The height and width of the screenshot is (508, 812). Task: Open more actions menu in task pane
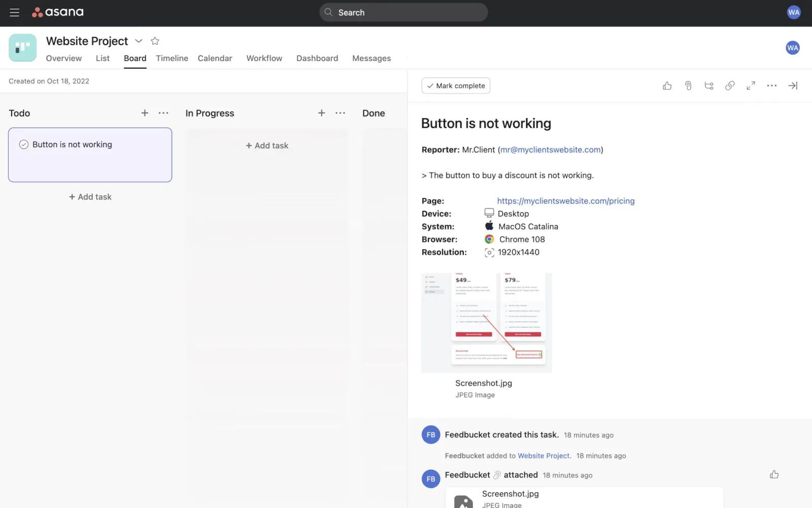pyautogui.click(x=771, y=86)
